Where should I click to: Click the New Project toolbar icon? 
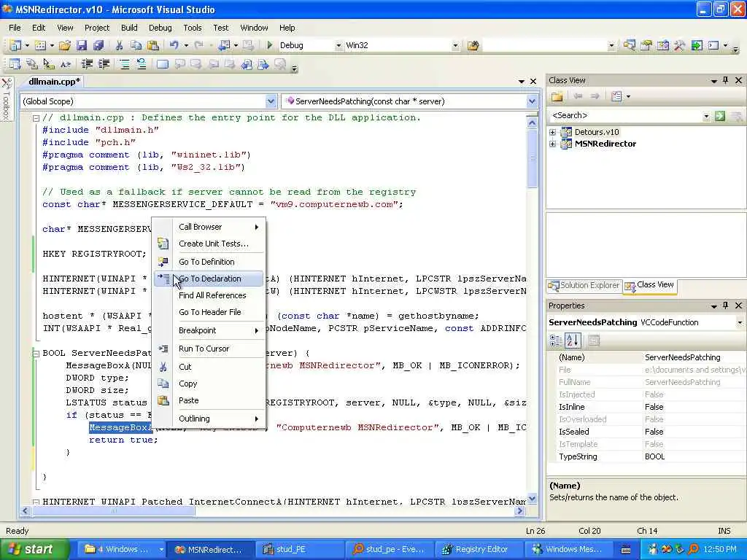tap(15, 45)
